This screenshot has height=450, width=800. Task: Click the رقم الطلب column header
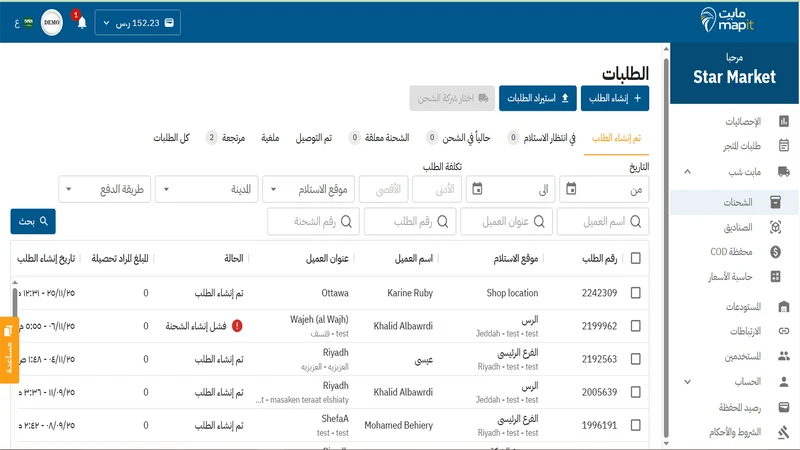pyautogui.click(x=599, y=259)
